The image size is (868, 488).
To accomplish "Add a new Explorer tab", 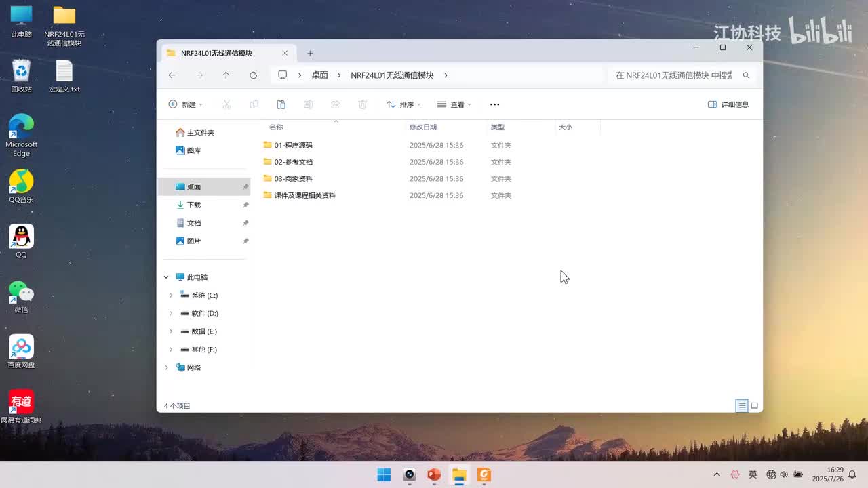I will pyautogui.click(x=310, y=53).
